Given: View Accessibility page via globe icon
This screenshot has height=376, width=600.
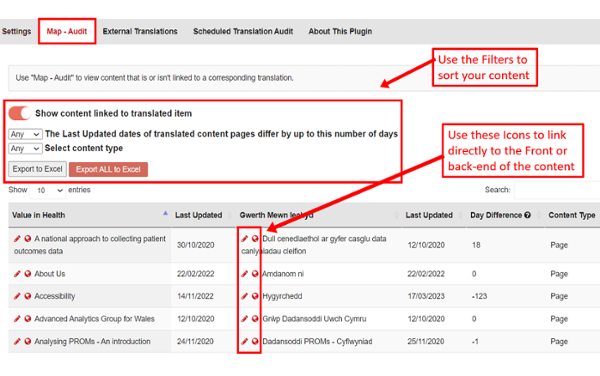Looking at the screenshot, I should (28, 296).
